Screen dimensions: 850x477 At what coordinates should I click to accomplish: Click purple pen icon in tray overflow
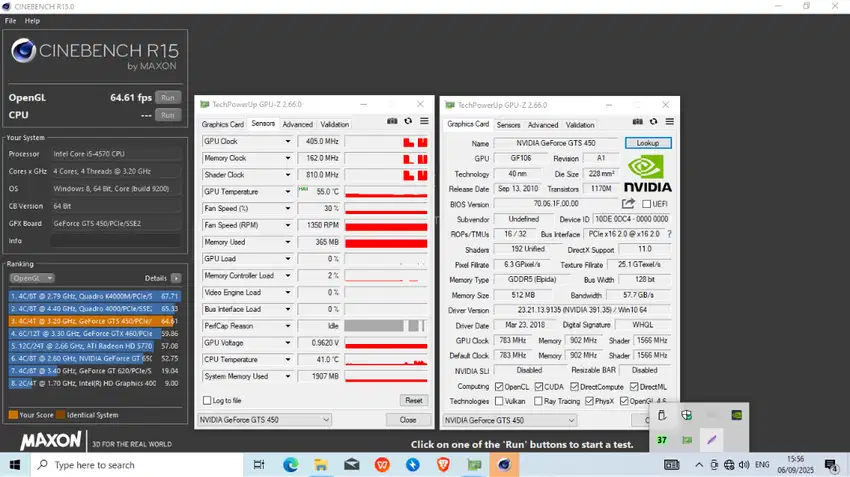712,440
